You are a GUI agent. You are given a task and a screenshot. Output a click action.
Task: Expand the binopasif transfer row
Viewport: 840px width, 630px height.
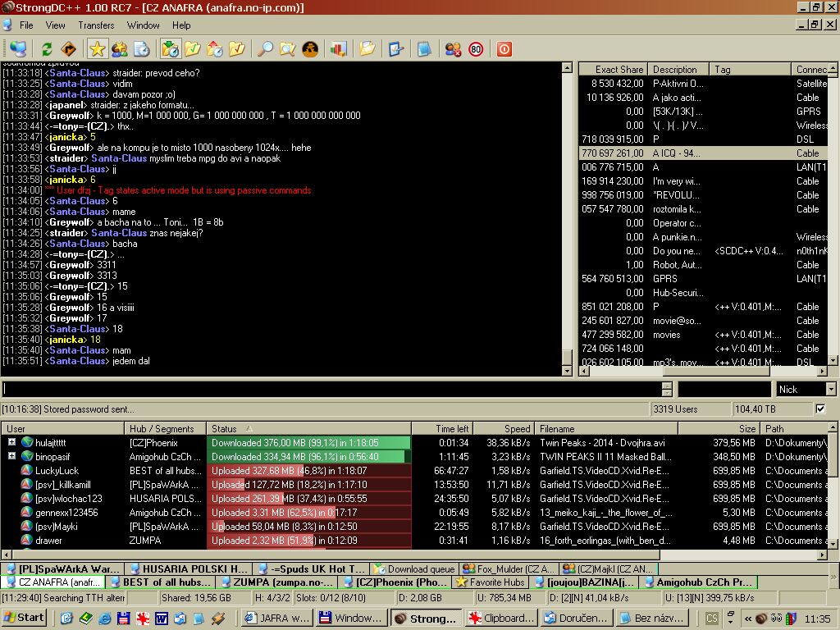11,456
